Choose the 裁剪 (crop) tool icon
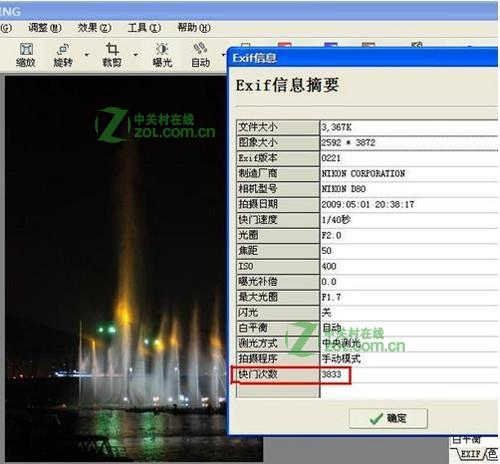The image size is (500, 464). 112,55
